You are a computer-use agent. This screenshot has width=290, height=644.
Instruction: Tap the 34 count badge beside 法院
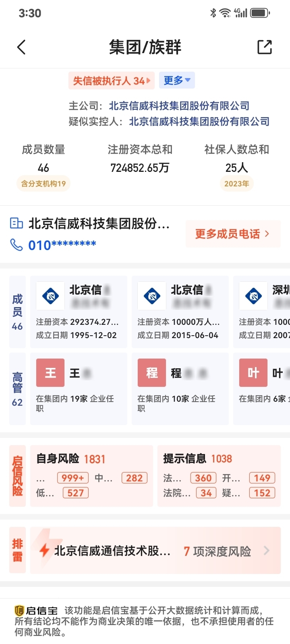(x=206, y=493)
